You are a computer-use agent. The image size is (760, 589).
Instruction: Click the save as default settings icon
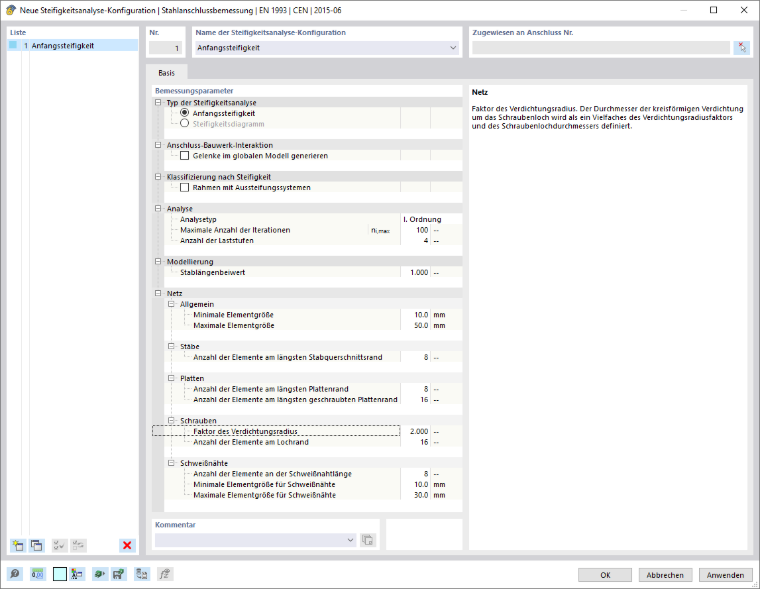[x=119, y=574]
